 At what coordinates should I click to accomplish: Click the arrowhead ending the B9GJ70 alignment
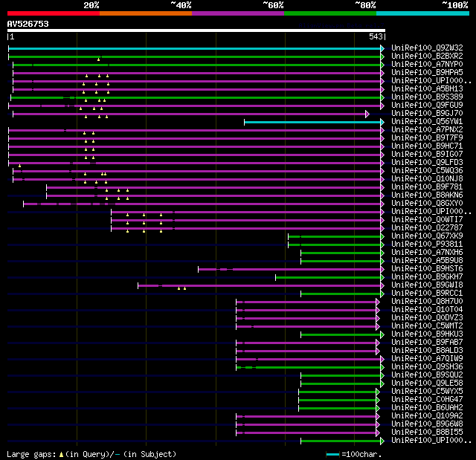(367, 114)
